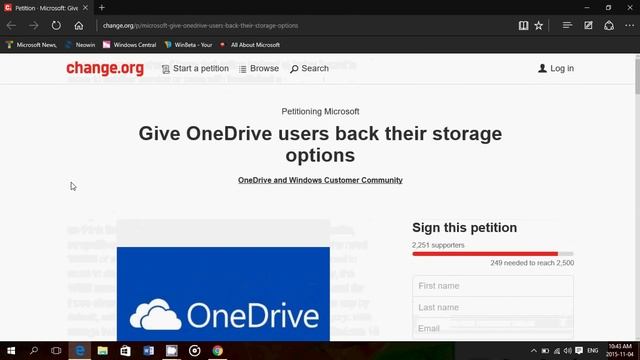Open Word from the taskbar
This screenshot has height=360, width=640.
[149, 351]
